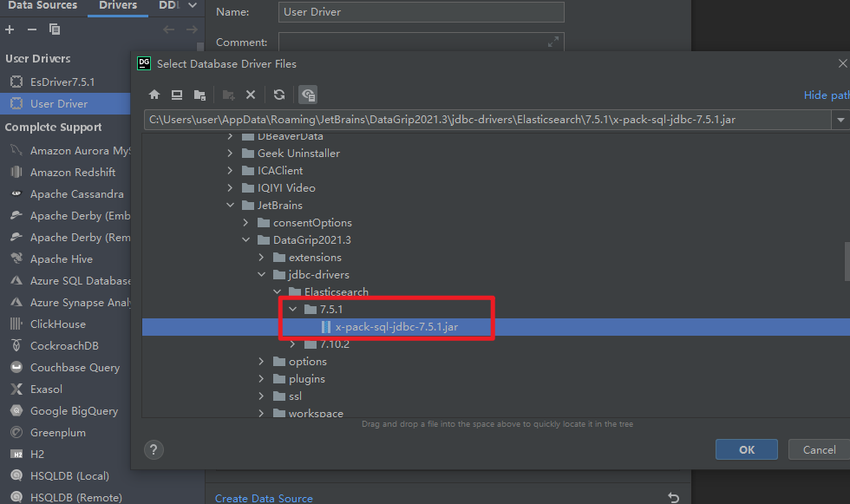Expand the consentOptions folder
The width and height of the screenshot is (850, 504).
[x=245, y=223]
